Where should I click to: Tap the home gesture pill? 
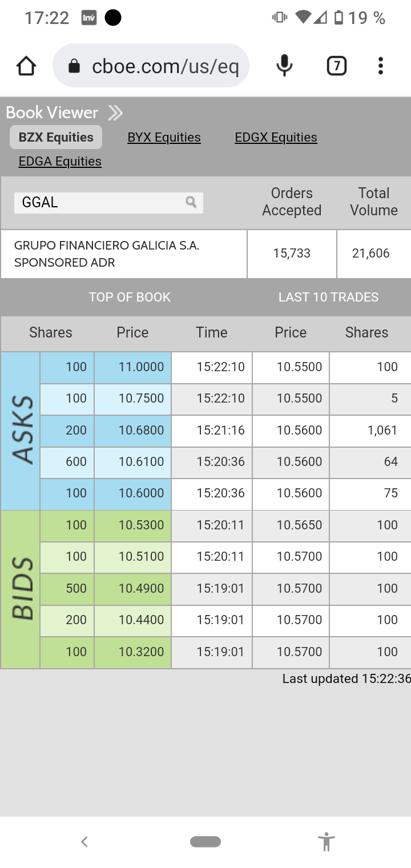coord(205,842)
